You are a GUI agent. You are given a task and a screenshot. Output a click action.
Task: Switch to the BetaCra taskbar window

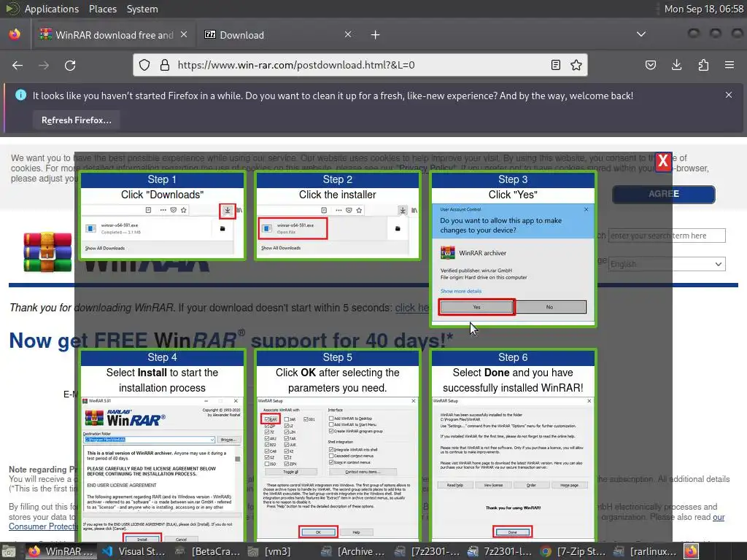click(208, 551)
